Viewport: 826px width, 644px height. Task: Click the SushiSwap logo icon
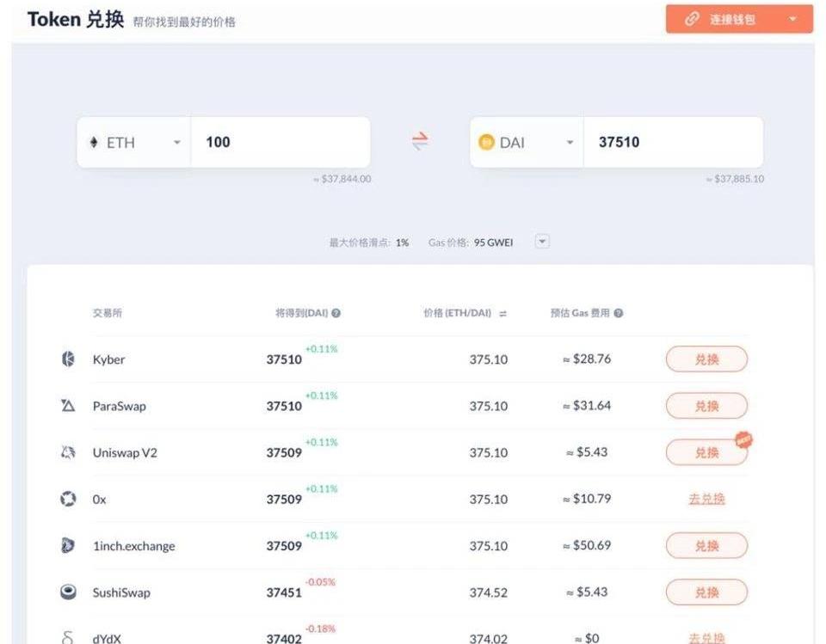[68, 592]
